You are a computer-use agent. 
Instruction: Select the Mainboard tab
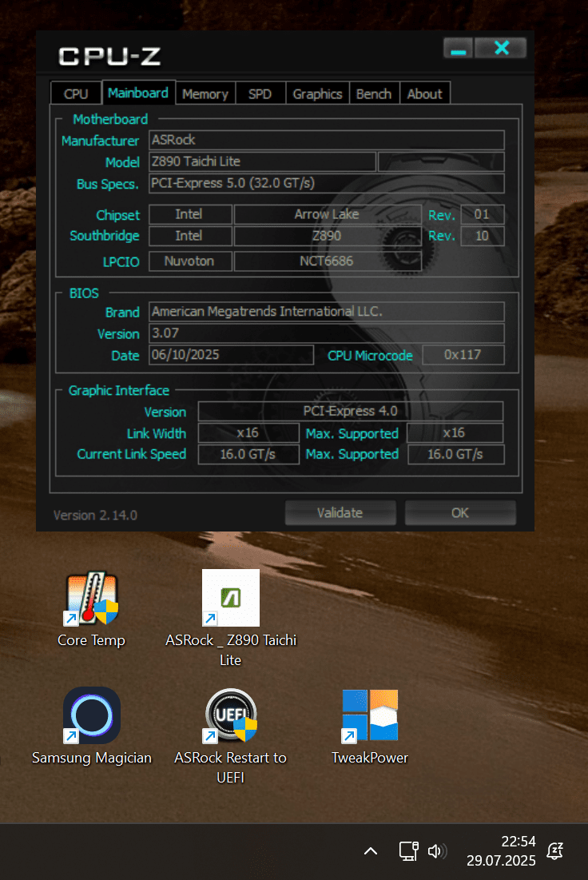[x=138, y=93]
